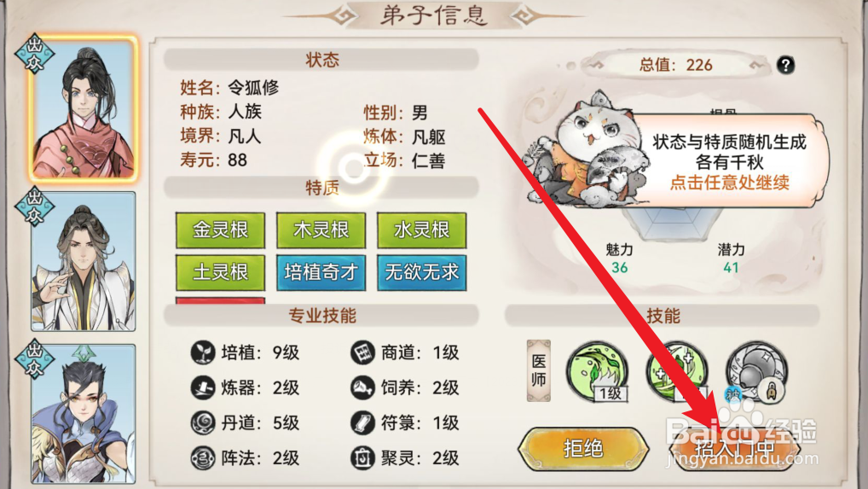
Task: Click the 医师 profession label
Action: tap(539, 370)
